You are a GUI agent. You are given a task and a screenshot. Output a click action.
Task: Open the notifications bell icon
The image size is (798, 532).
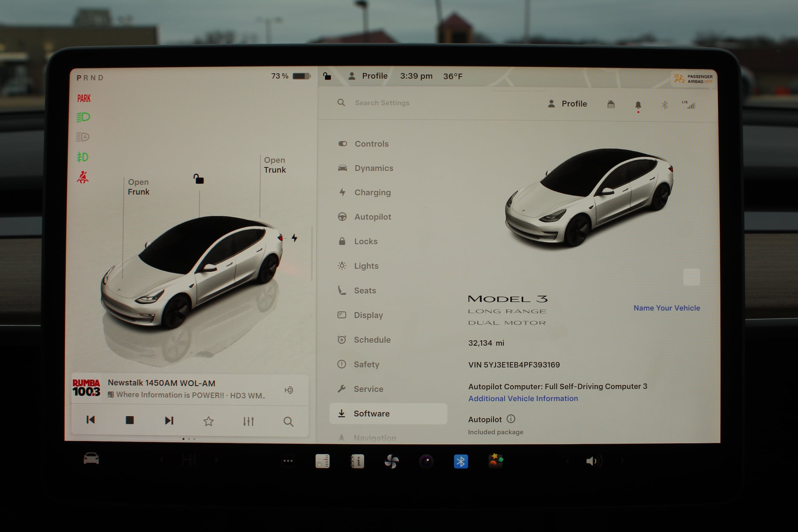point(638,105)
